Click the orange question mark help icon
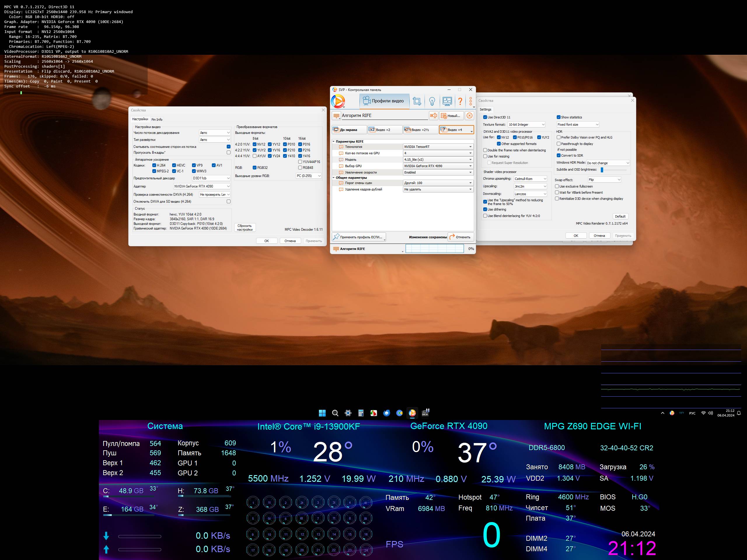Image resolution: width=747 pixels, height=560 pixels. (460, 101)
